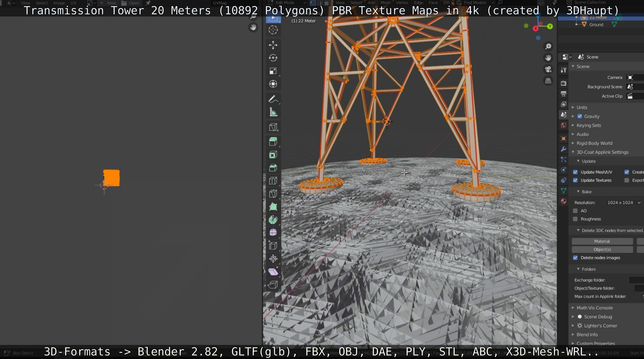Select the Spin tool
Screen dimensions: 644x359
click(x=273, y=220)
